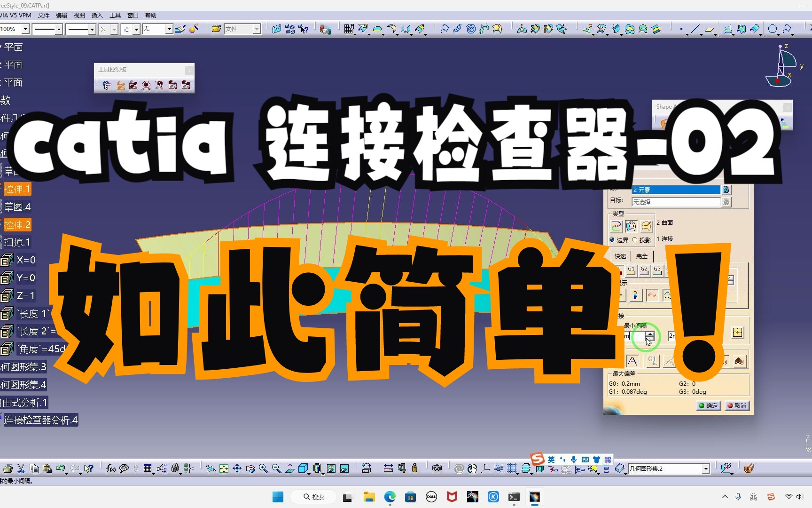Switch to the 快速 tab in the dialog
This screenshot has height=508, width=812.
pos(620,256)
